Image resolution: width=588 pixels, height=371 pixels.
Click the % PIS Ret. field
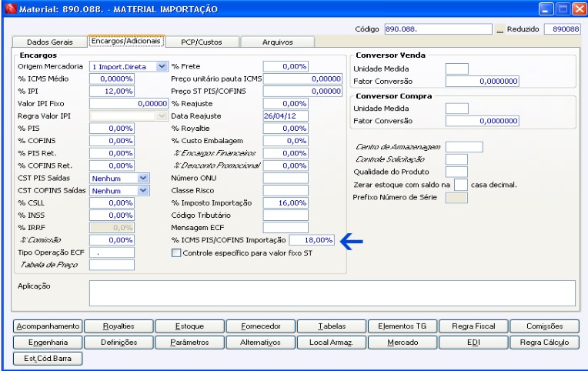tap(112, 153)
